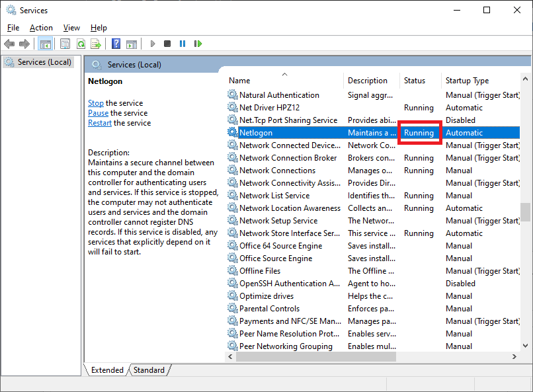Select the Network Connections service row
533x392 pixels.
pos(277,171)
